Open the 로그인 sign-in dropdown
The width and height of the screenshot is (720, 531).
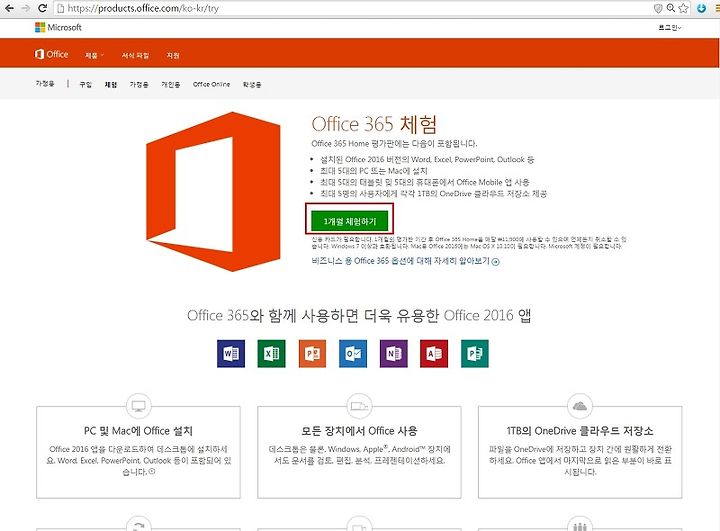[669, 28]
